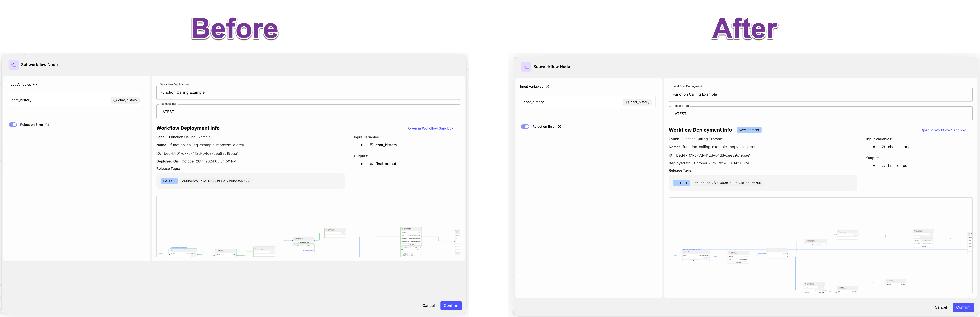Click Reject on Error info icon in After panel
Image resolution: width=980 pixels, height=317 pixels.
coord(559,126)
